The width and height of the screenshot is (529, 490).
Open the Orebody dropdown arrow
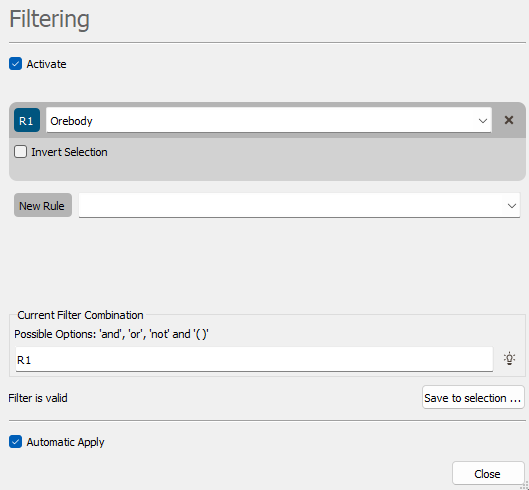point(483,120)
